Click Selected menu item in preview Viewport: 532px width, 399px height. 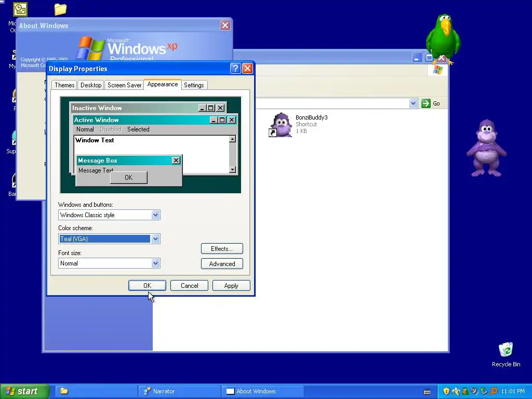138,129
